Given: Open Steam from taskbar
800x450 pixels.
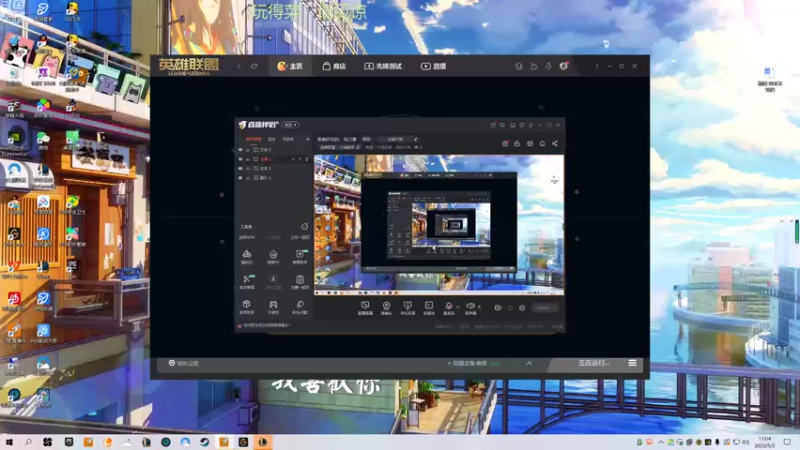Looking at the screenshot, I should (x=205, y=442).
